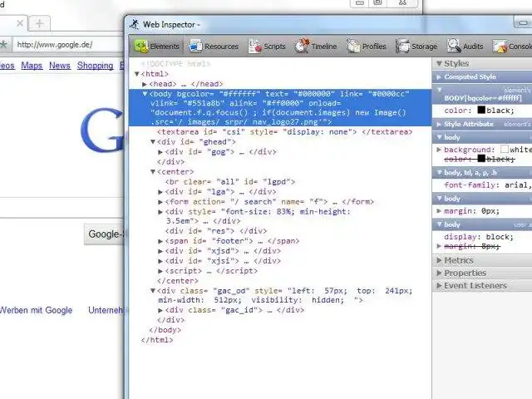Select the DOCTYPE html line
Screen dimensions: 532x399
pos(175,64)
